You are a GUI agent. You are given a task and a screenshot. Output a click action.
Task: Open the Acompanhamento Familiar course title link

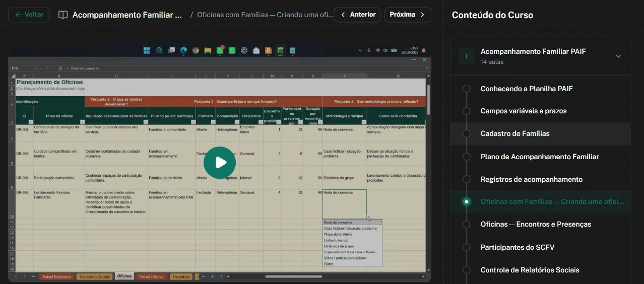pyautogui.click(x=127, y=15)
